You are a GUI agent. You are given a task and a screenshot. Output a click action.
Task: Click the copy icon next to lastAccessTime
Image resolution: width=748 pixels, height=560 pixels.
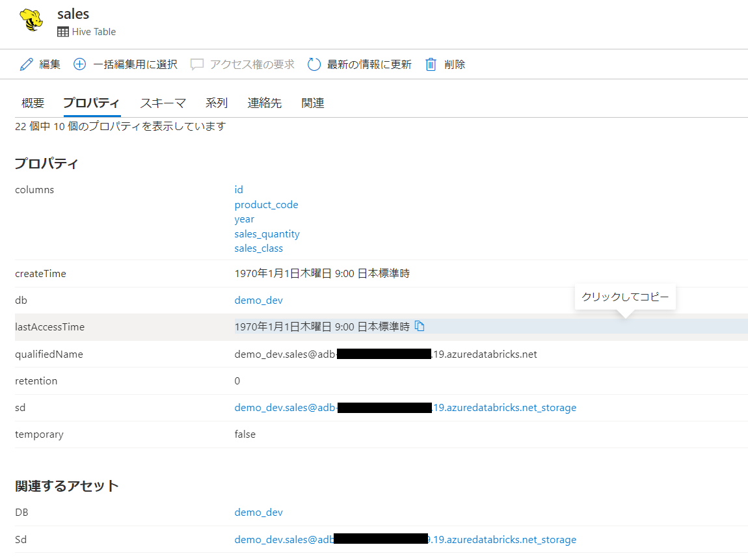pyautogui.click(x=420, y=326)
